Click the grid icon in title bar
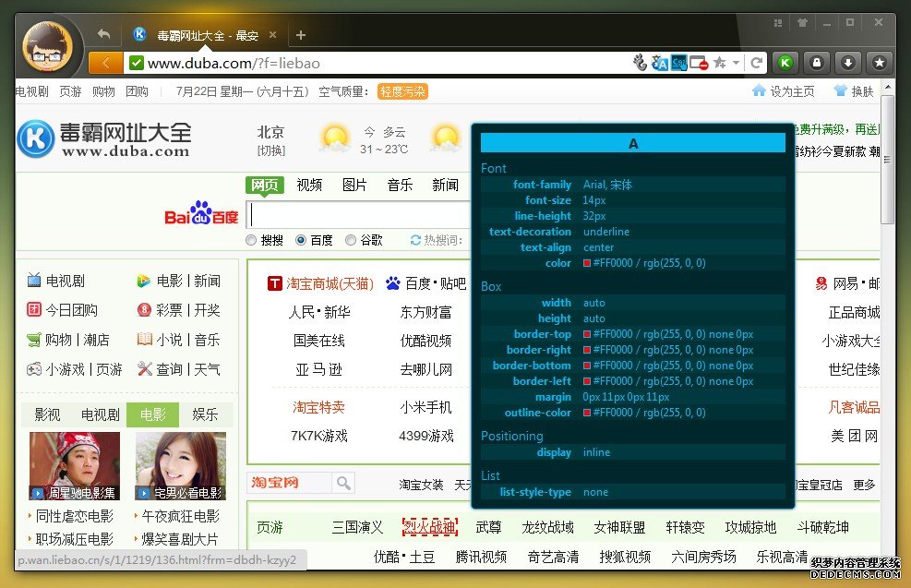Screen dimensions: 911x588 [x=778, y=23]
